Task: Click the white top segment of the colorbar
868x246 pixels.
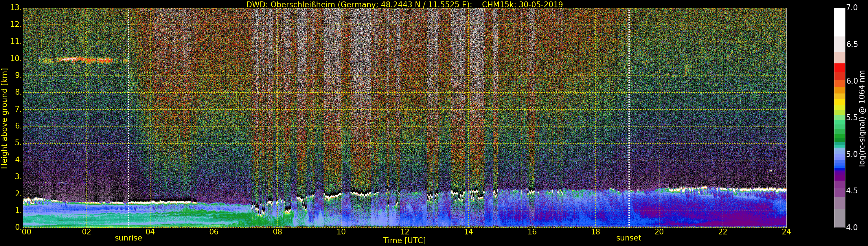Action: 839,22
